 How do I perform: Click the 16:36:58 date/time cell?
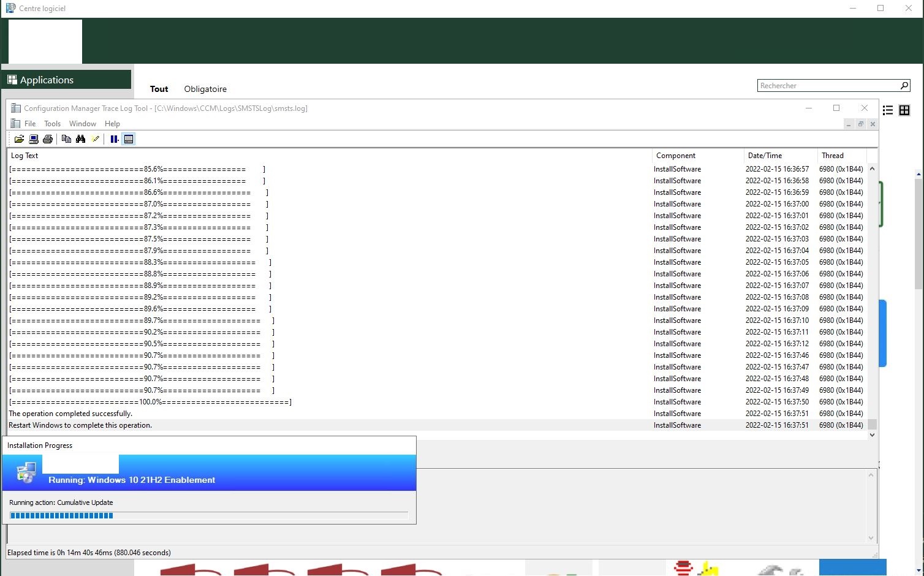coord(777,181)
